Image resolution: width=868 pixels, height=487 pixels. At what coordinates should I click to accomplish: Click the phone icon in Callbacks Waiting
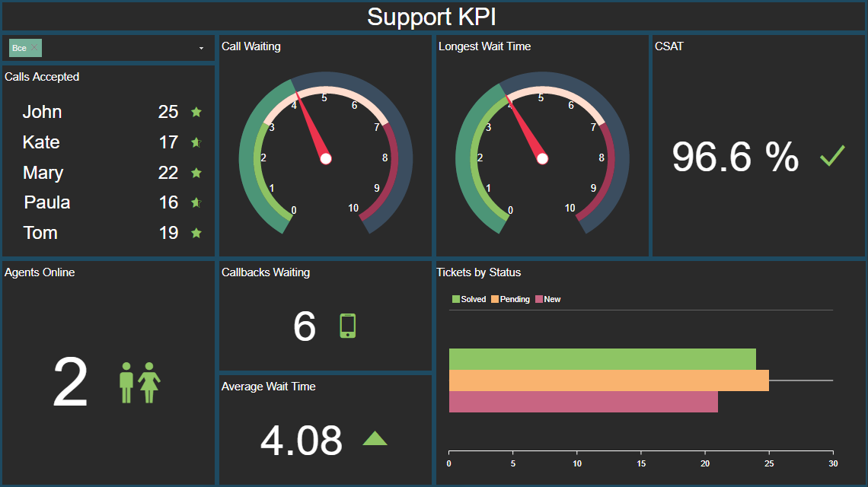pos(347,326)
